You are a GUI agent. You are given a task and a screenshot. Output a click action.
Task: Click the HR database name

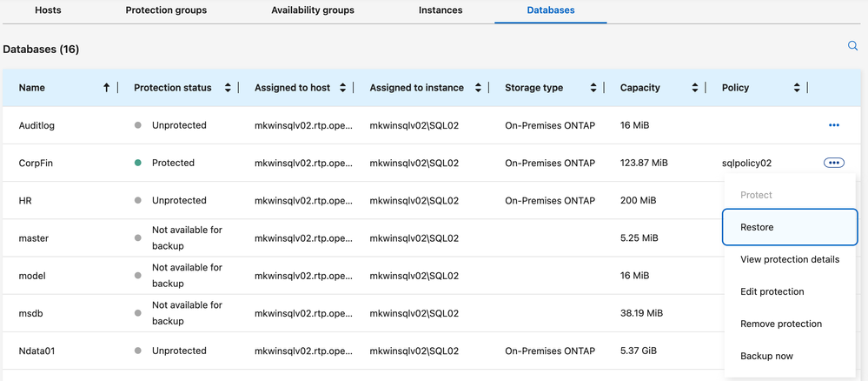[25, 200]
